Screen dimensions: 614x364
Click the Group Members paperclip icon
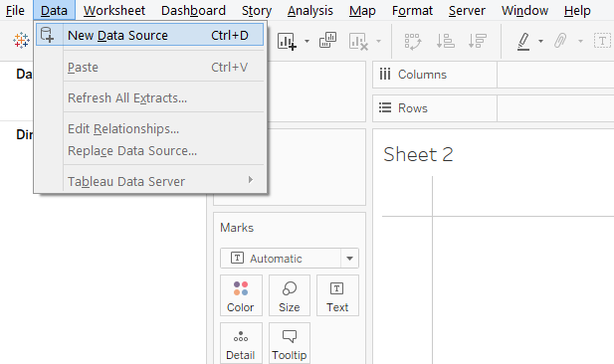point(560,41)
